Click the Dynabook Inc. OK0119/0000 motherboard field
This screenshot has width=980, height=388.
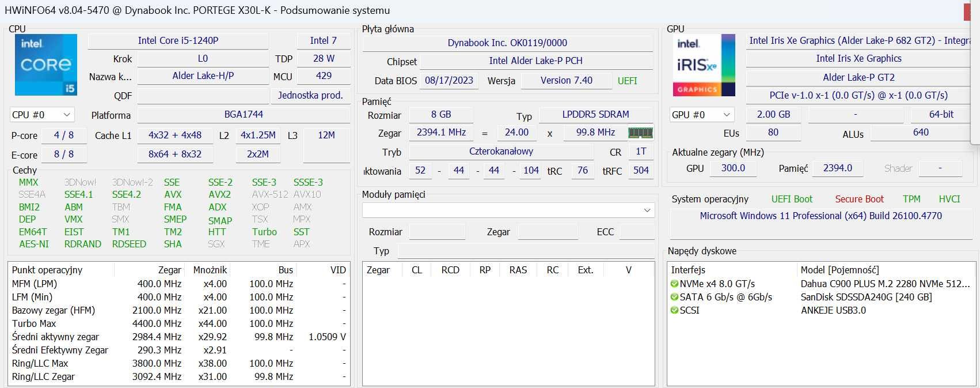click(x=507, y=43)
